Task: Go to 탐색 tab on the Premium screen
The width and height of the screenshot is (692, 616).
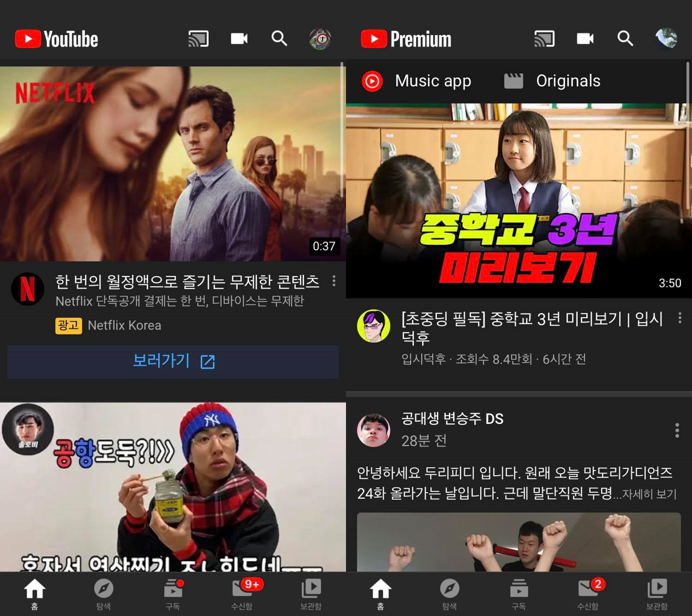Action: tap(449, 594)
